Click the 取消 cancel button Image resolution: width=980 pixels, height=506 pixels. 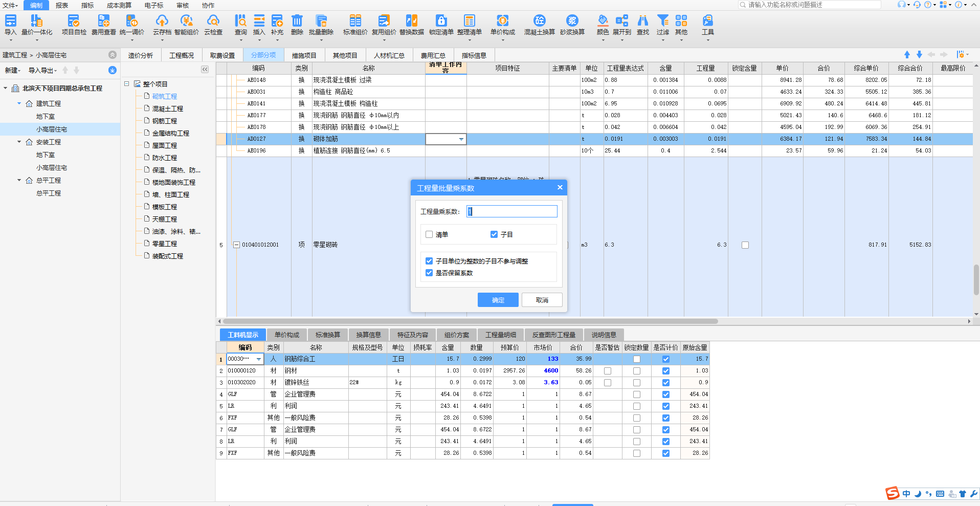coord(542,300)
